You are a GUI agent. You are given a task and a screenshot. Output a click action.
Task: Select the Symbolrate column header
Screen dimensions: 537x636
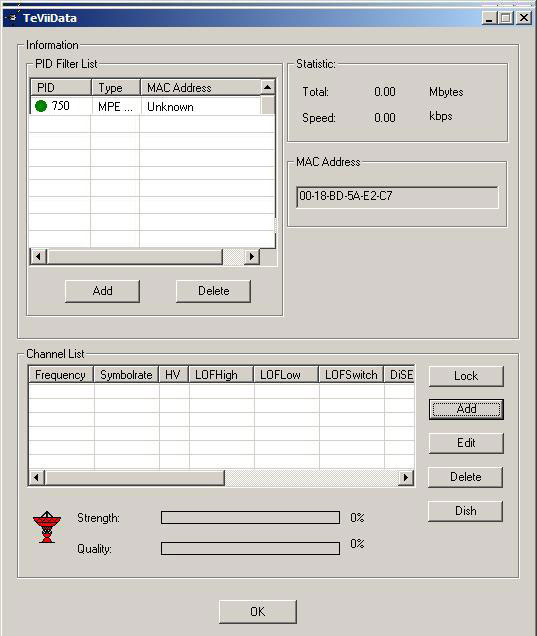[126, 375]
